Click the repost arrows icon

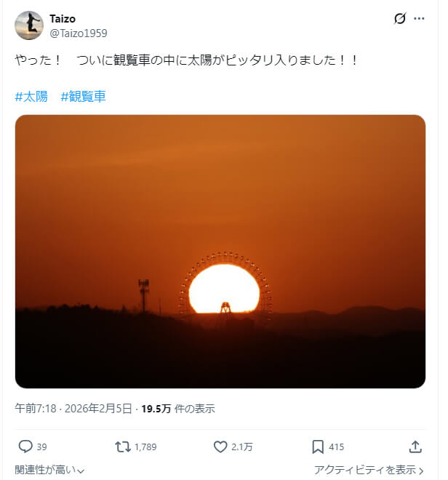pyautogui.click(x=123, y=447)
